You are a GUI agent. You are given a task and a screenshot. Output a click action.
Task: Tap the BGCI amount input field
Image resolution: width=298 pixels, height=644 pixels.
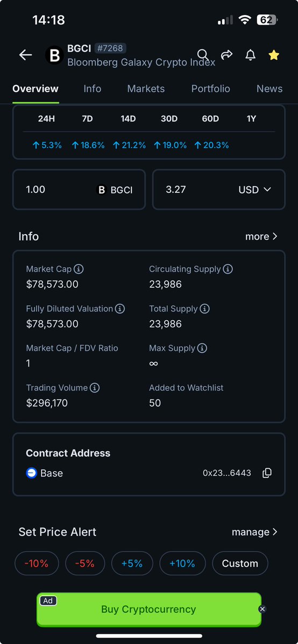point(79,190)
